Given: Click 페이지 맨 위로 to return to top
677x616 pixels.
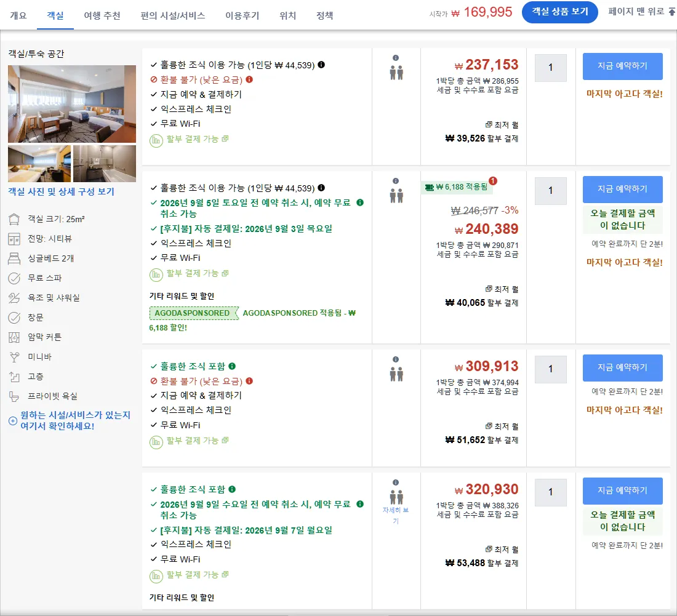Looking at the screenshot, I should click(641, 12).
